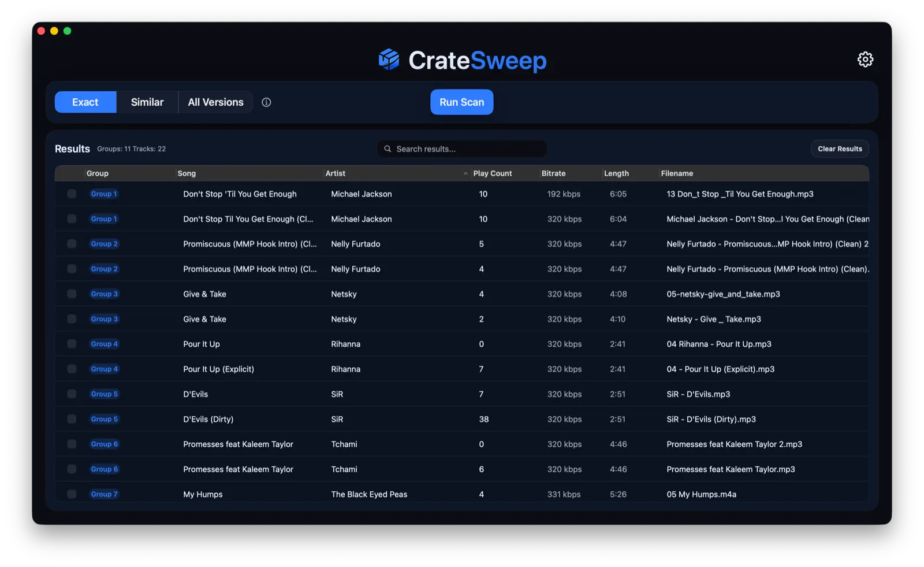The image size is (924, 567).
Task: Sort by the Group column header
Action: coord(98,173)
